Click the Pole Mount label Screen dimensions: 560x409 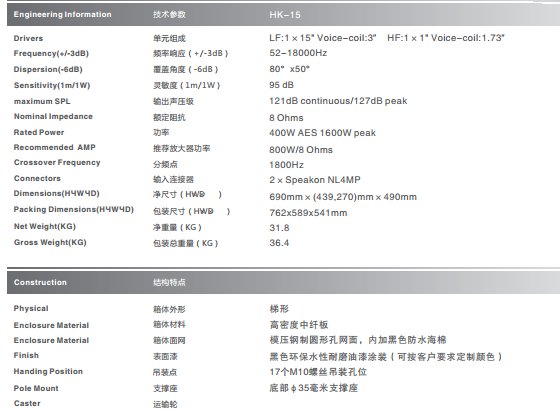tap(36, 388)
